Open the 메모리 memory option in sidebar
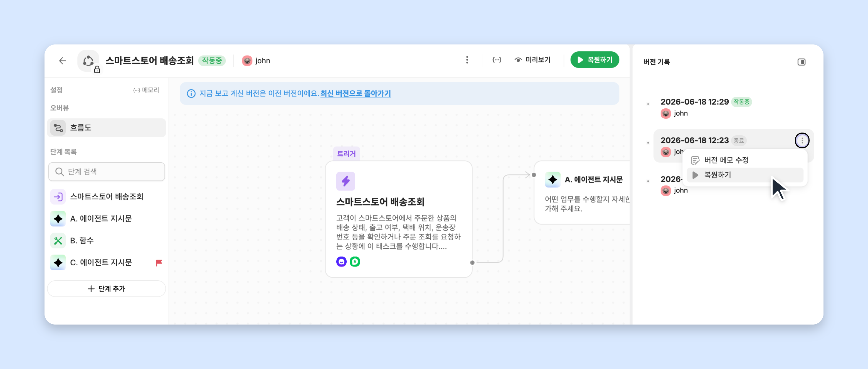Viewport: 868px width, 369px height. pyautogui.click(x=146, y=90)
